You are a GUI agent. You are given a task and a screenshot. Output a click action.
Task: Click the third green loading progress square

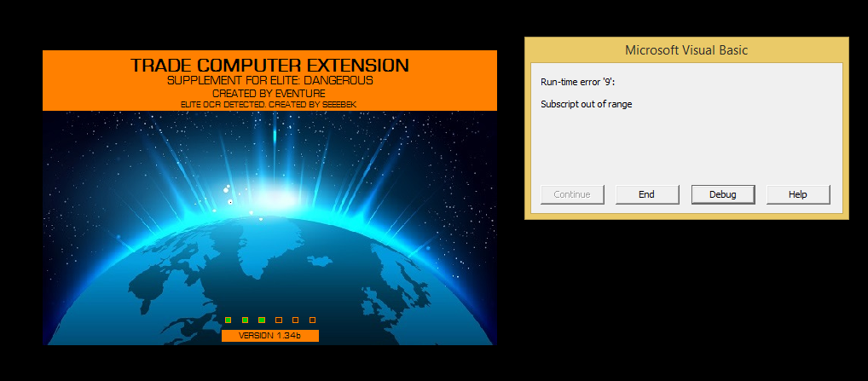(262, 320)
